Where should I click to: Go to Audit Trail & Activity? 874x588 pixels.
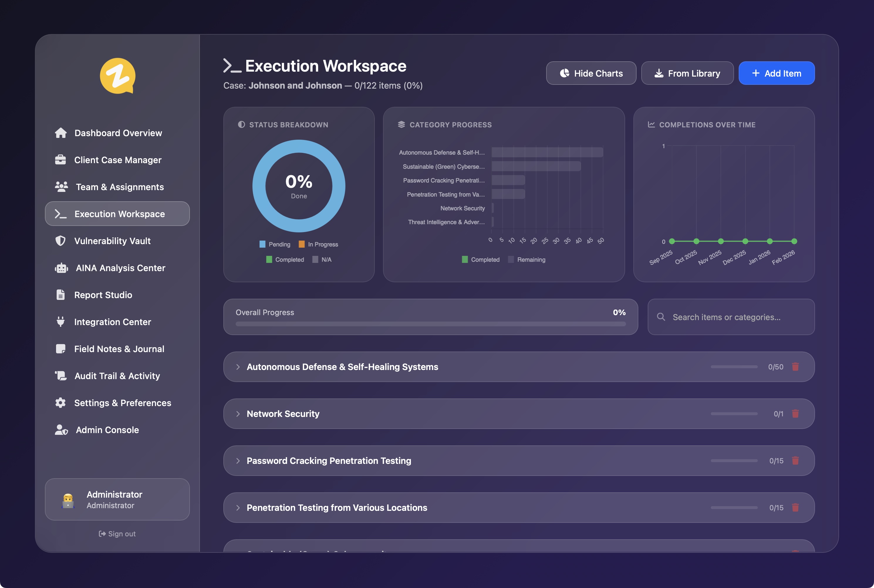pos(117,376)
